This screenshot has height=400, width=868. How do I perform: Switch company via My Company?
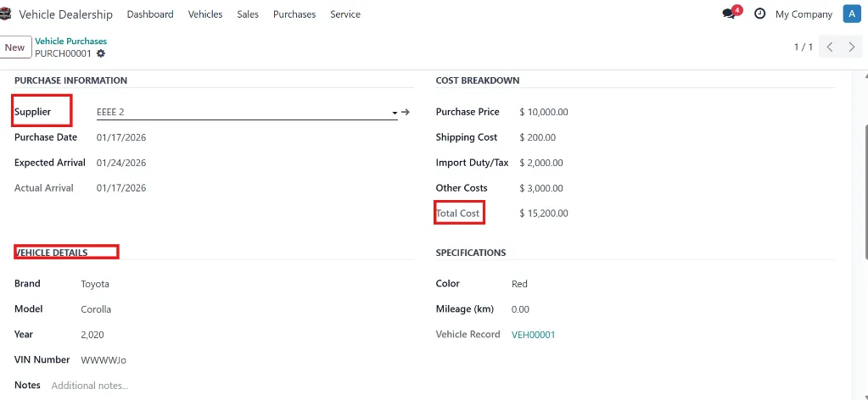tap(804, 14)
